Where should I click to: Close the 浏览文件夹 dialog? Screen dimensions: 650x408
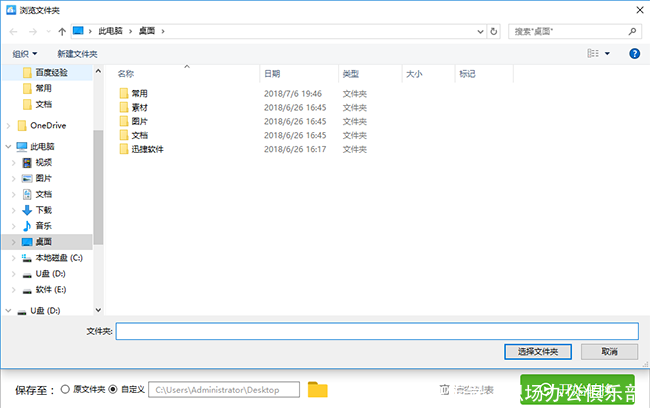click(640, 10)
